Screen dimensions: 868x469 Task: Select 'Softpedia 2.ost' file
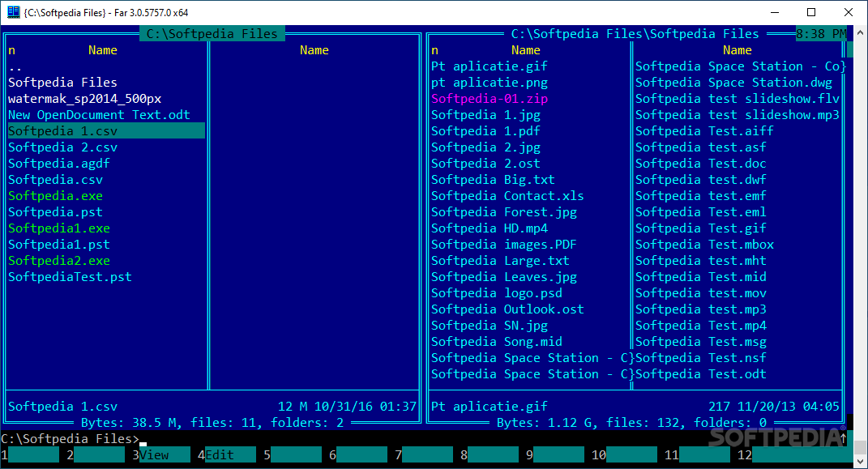click(x=485, y=164)
